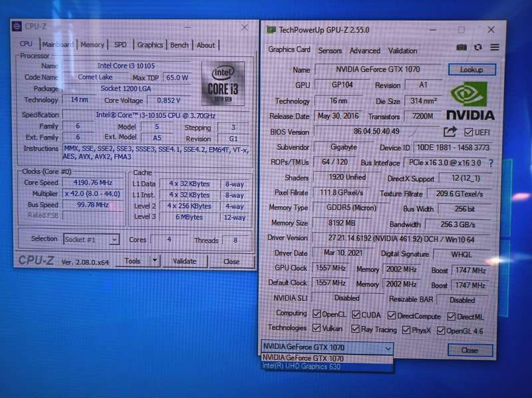The width and height of the screenshot is (532, 398).
Task: Toggle the UEFI checkbox
Action: [468, 132]
